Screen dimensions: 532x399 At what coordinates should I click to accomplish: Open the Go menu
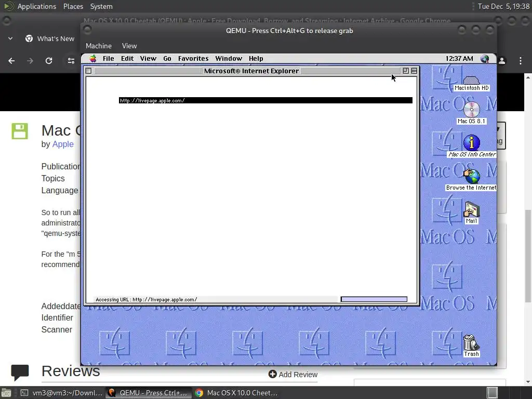pos(167,59)
